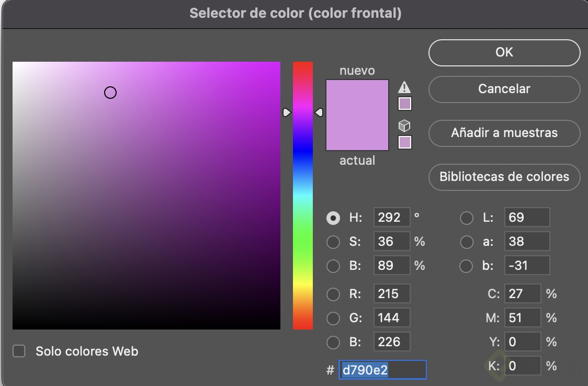The height and width of the screenshot is (386, 588).
Task: Open Bibliotecas de colores
Action: click(504, 177)
